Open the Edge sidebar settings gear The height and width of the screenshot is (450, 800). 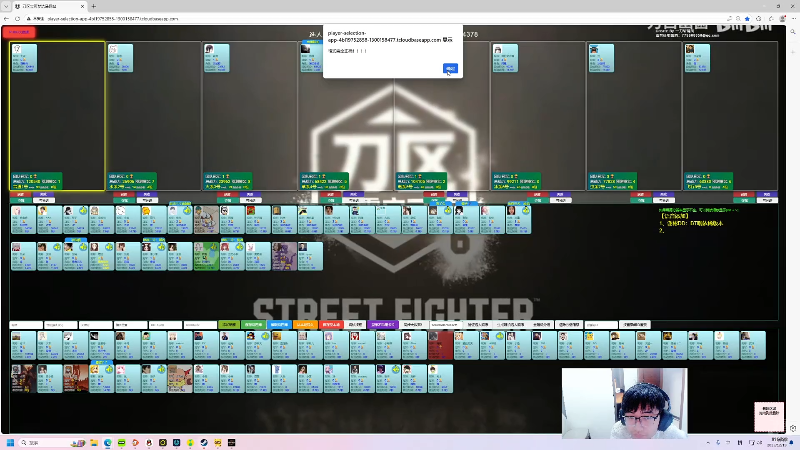pos(793,428)
